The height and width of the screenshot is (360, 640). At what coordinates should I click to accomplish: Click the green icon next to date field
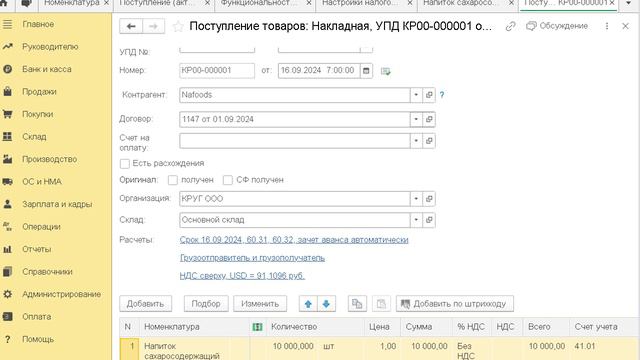point(385,71)
